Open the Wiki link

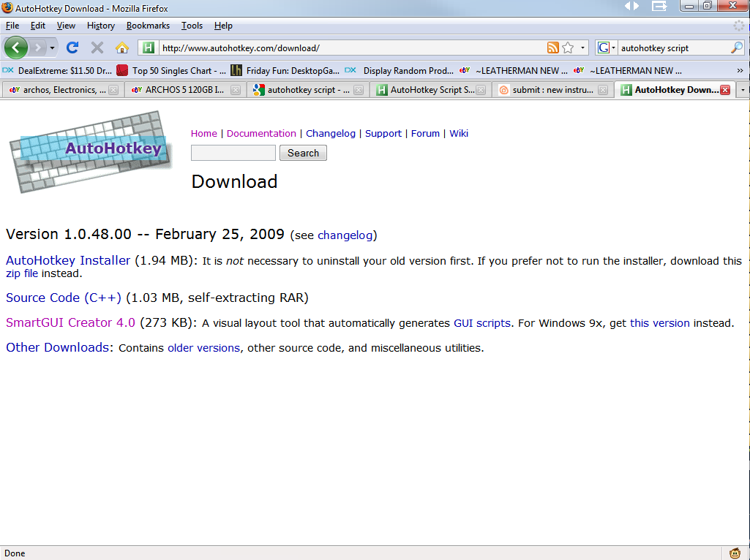(459, 134)
